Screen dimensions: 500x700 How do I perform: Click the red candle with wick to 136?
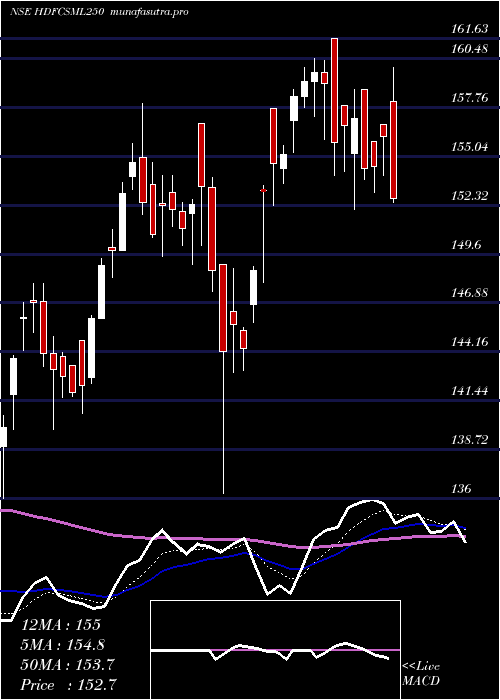[223, 308]
